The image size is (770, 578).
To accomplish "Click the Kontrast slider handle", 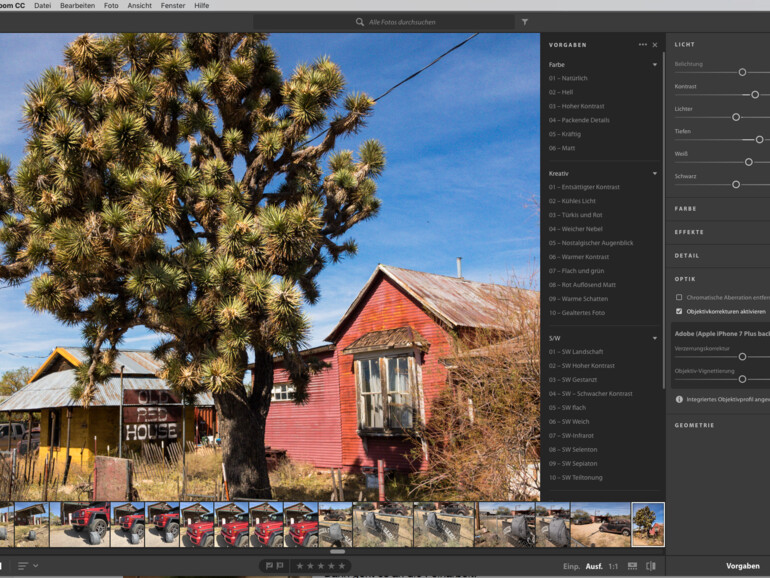I will (755, 95).
